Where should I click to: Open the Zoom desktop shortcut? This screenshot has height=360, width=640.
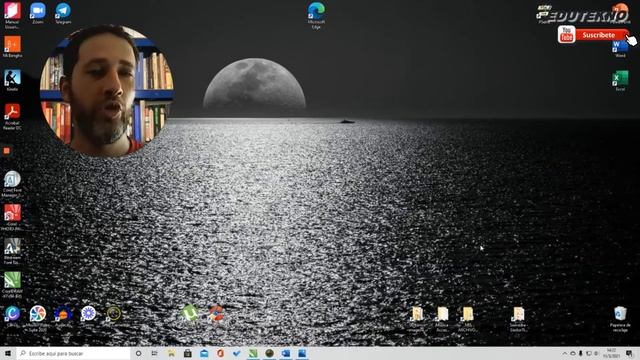(38, 13)
